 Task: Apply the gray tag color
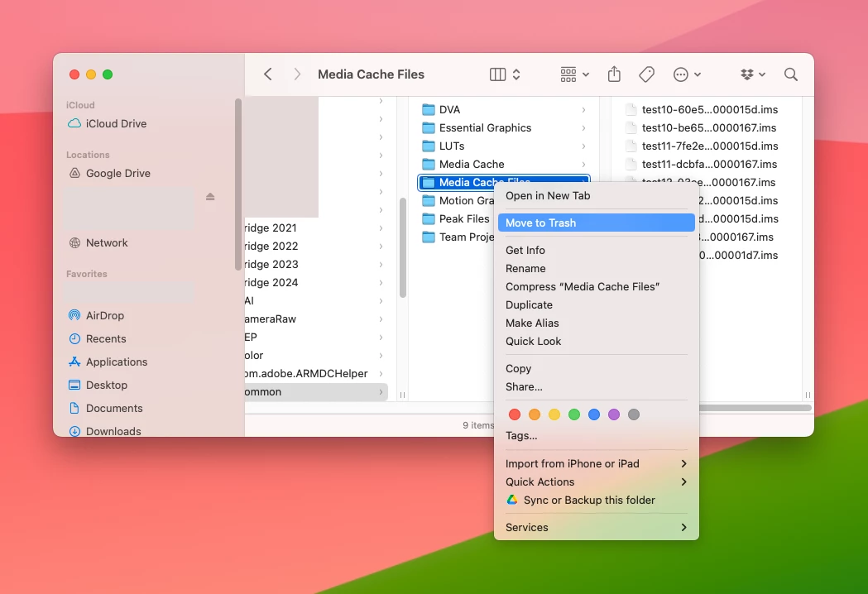(634, 414)
